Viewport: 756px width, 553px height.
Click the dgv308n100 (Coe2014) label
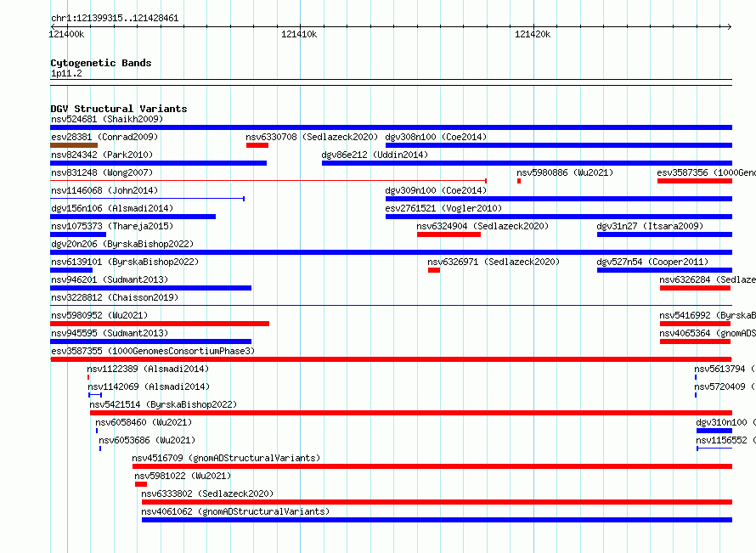[436, 137]
